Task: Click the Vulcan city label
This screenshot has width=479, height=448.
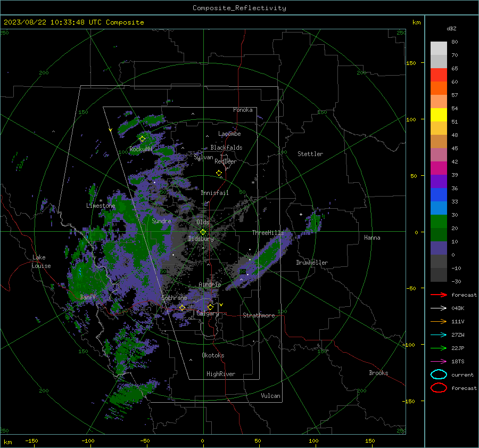Action: tap(270, 396)
